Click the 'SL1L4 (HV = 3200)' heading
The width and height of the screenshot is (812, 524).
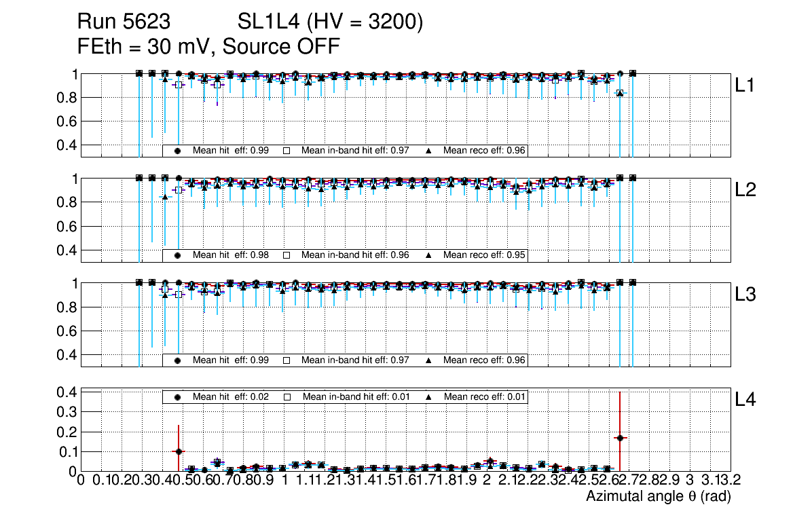click(x=331, y=23)
